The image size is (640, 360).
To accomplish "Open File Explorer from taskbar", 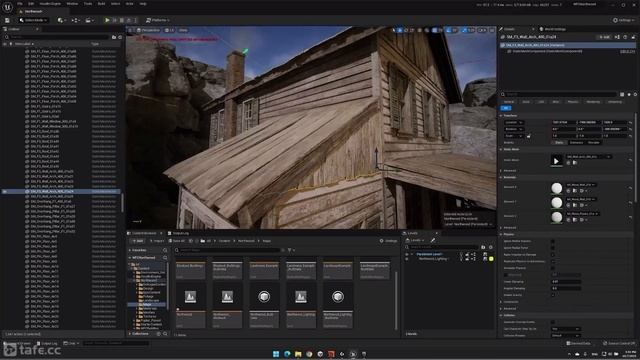I will click(x=298, y=354).
